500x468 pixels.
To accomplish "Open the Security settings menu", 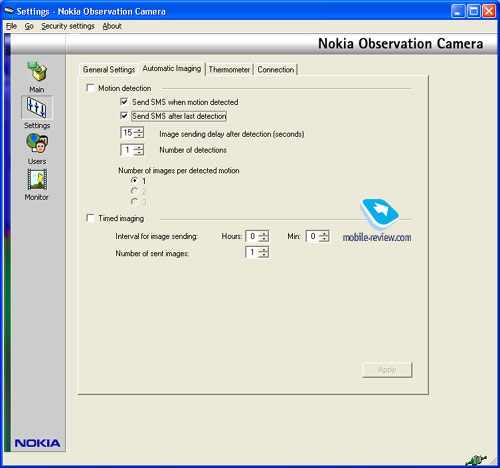I will point(68,26).
